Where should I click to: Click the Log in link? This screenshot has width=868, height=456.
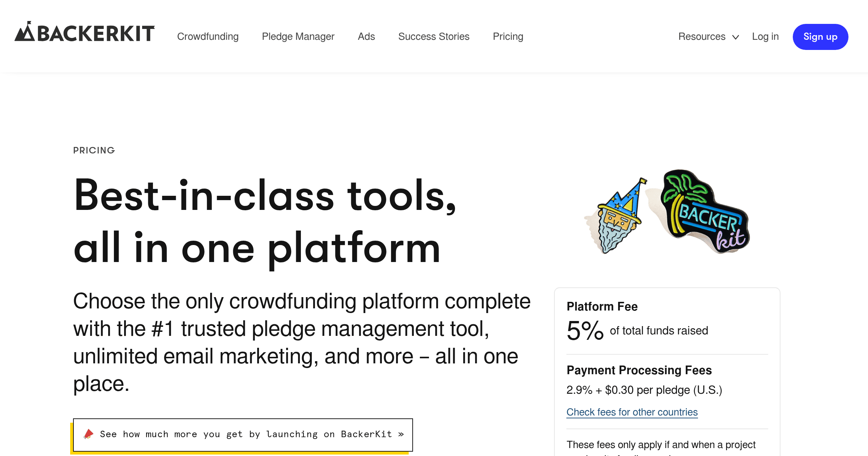765,37
